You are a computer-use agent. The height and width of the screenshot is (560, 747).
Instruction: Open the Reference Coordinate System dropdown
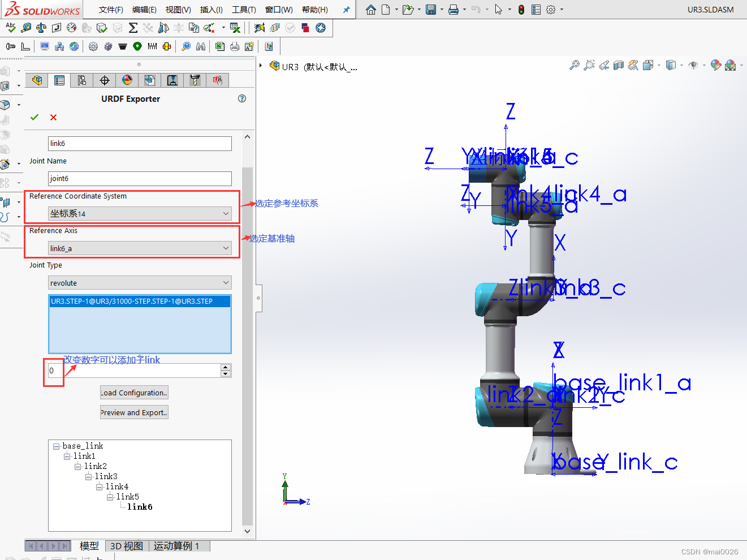pyautogui.click(x=226, y=213)
